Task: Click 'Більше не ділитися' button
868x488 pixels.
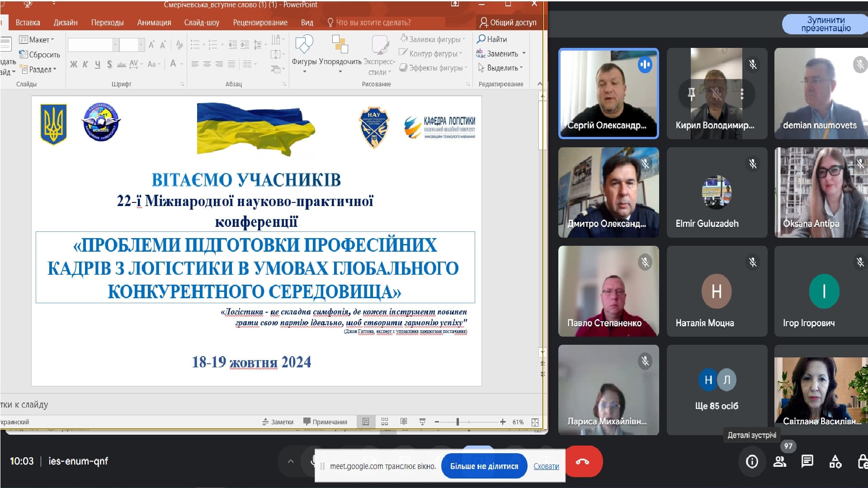Action: click(484, 466)
